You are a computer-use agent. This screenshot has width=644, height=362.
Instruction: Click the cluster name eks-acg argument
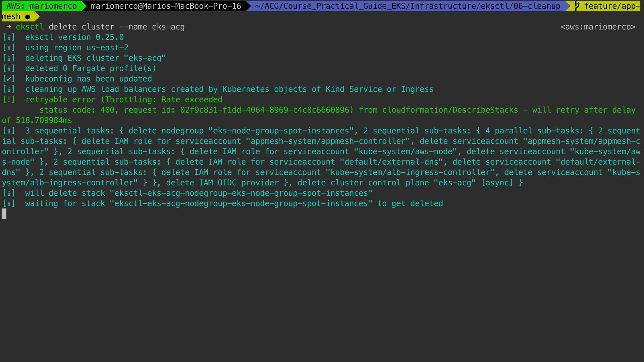168,27
